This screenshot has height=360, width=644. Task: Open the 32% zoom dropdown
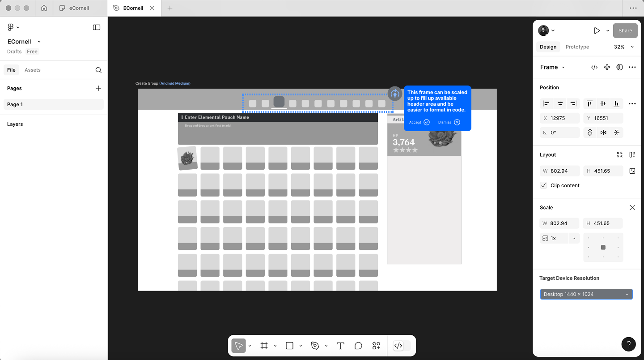click(x=624, y=47)
